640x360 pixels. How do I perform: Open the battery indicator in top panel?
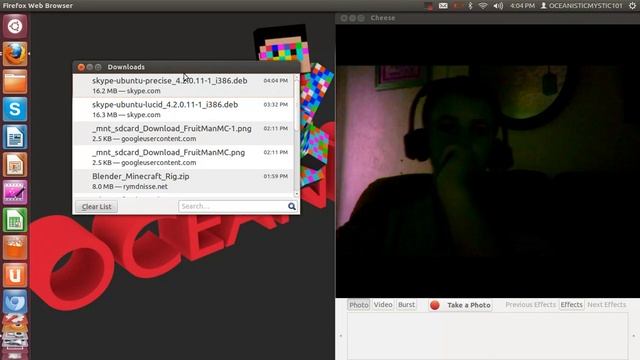458,6
